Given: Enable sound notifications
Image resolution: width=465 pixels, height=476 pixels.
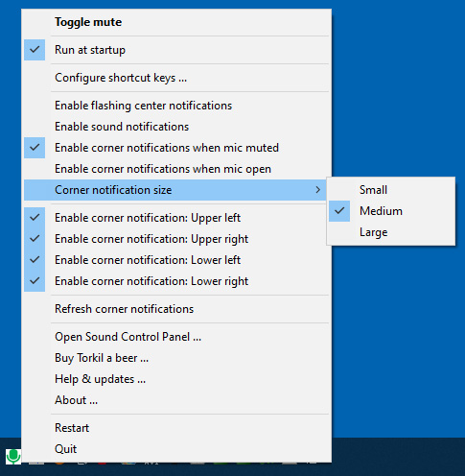Looking at the screenshot, I should click(176, 127).
